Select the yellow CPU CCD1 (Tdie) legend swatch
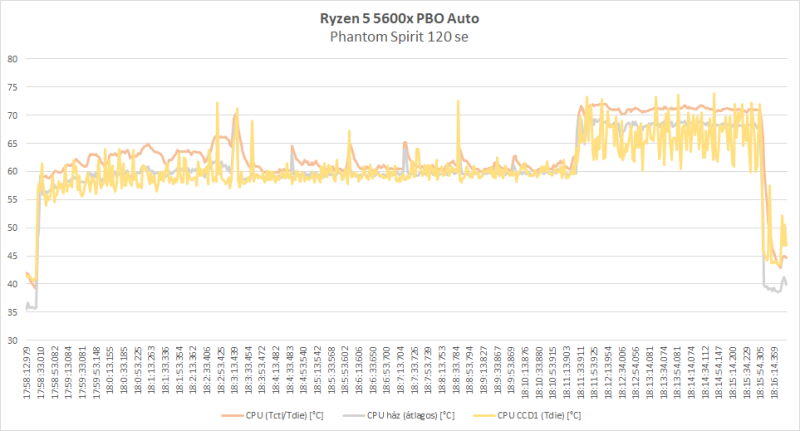800x431 pixels. (x=484, y=416)
